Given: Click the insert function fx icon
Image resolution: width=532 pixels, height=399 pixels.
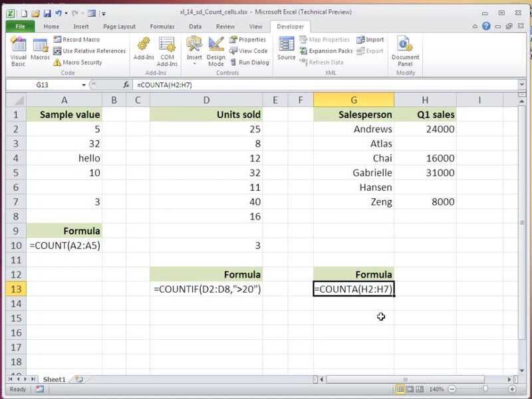Looking at the screenshot, I should [x=126, y=85].
